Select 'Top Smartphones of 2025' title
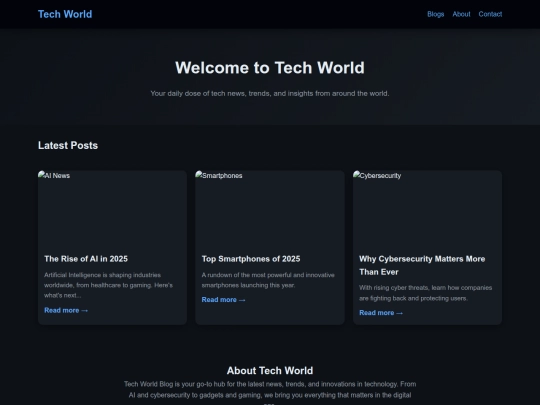 coord(251,259)
